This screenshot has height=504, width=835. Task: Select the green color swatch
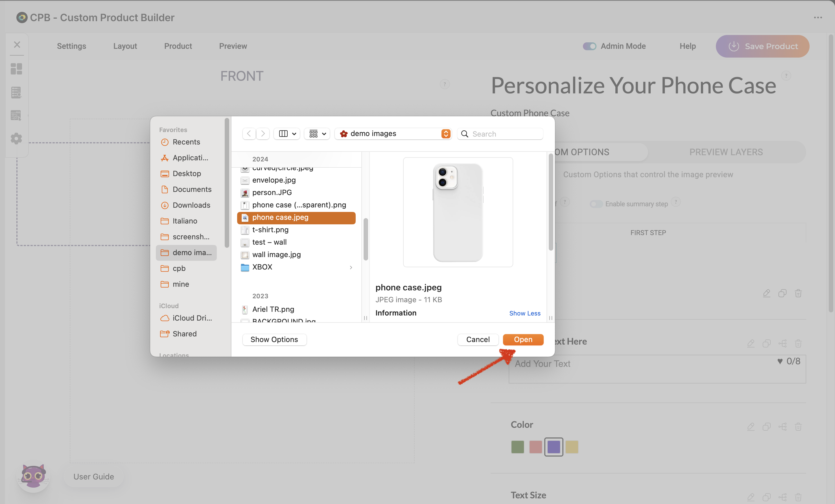pos(517,447)
